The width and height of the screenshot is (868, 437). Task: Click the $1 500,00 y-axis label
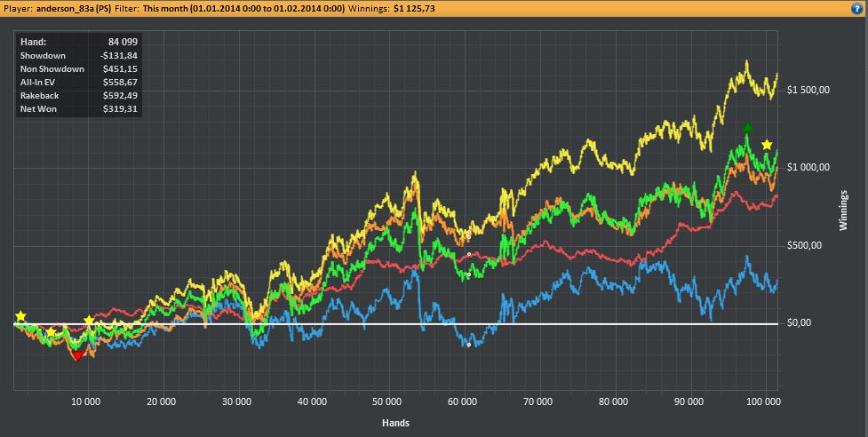(x=808, y=91)
